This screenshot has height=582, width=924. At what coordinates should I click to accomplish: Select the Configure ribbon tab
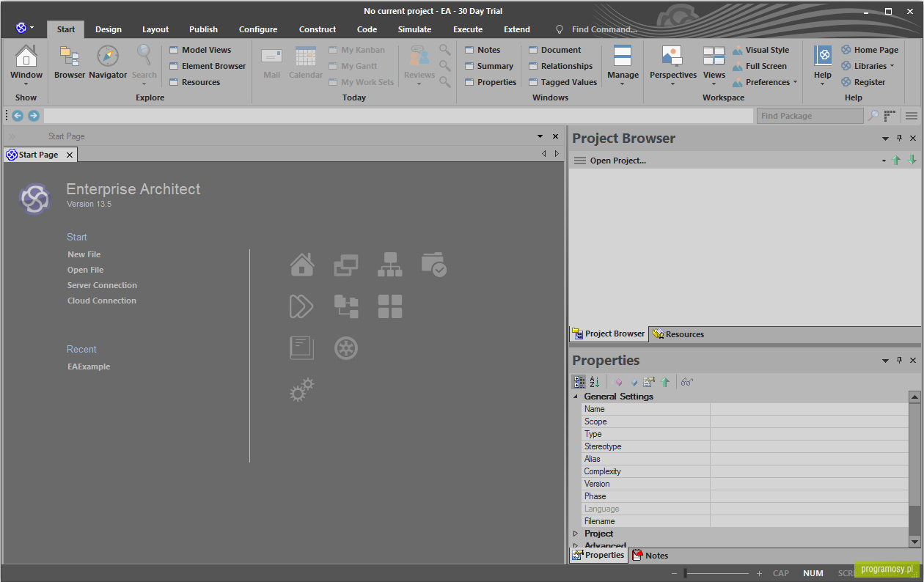(x=258, y=29)
